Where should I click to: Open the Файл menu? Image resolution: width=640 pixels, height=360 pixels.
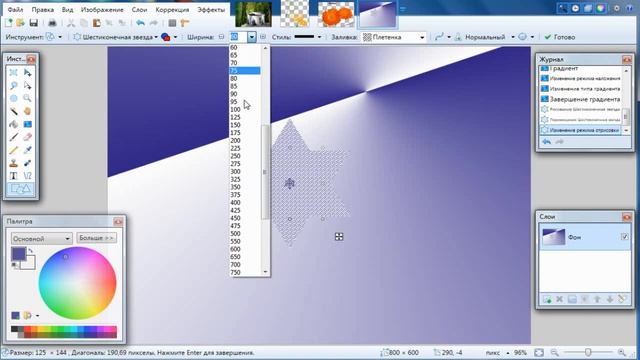point(16,9)
